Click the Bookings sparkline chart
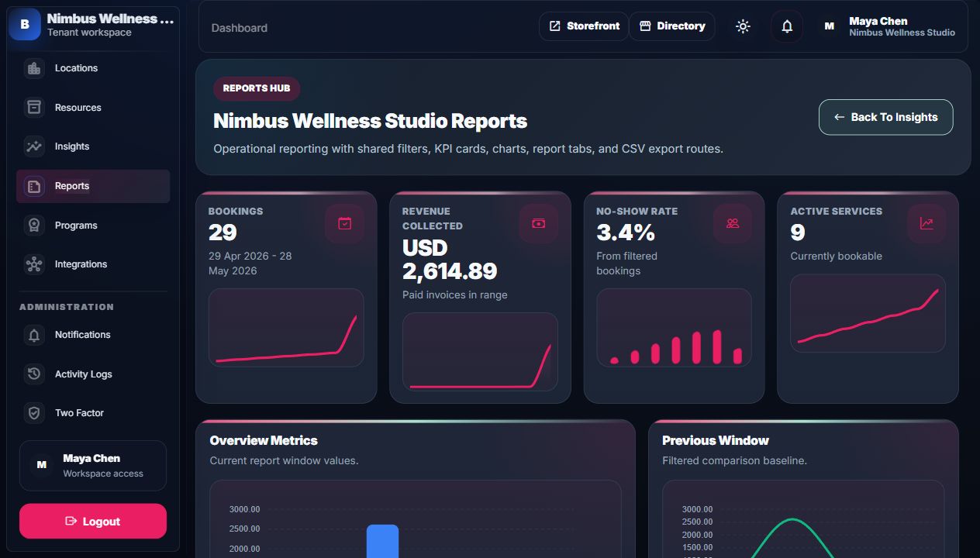The height and width of the screenshot is (558, 980). click(x=286, y=328)
